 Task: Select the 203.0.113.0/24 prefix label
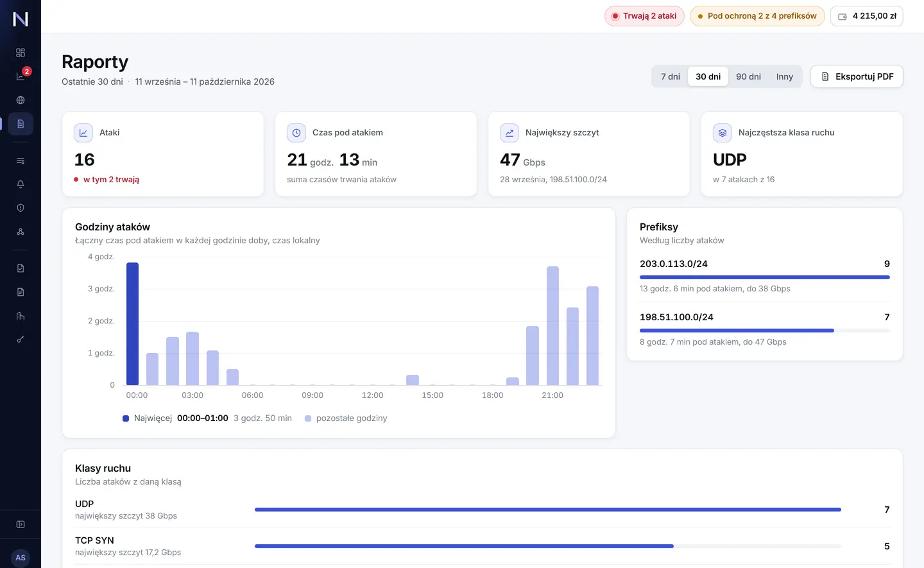pos(674,264)
